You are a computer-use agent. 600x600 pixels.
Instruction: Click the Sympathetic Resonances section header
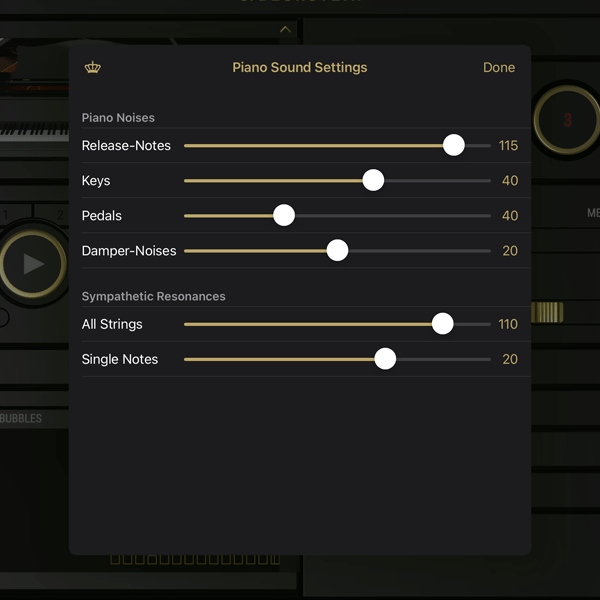[153, 296]
